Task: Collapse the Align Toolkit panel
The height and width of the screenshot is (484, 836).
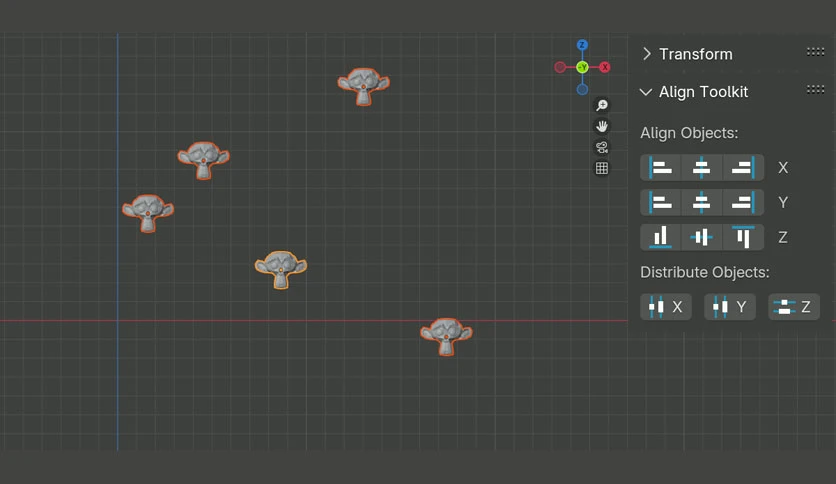Action: tap(646, 92)
